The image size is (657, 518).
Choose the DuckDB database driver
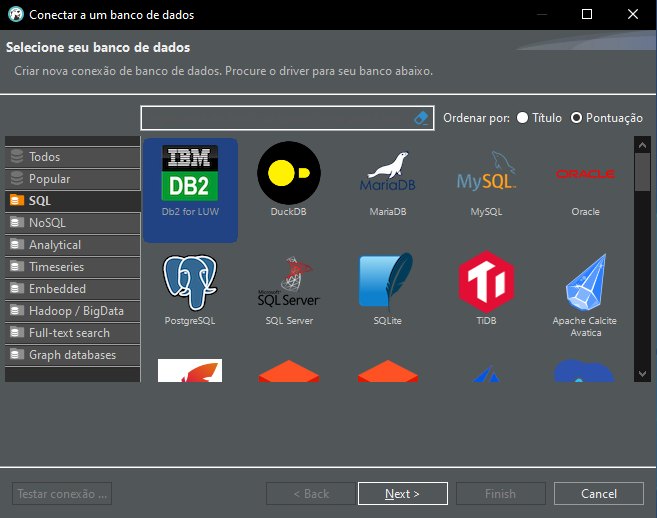click(x=289, y=179)
